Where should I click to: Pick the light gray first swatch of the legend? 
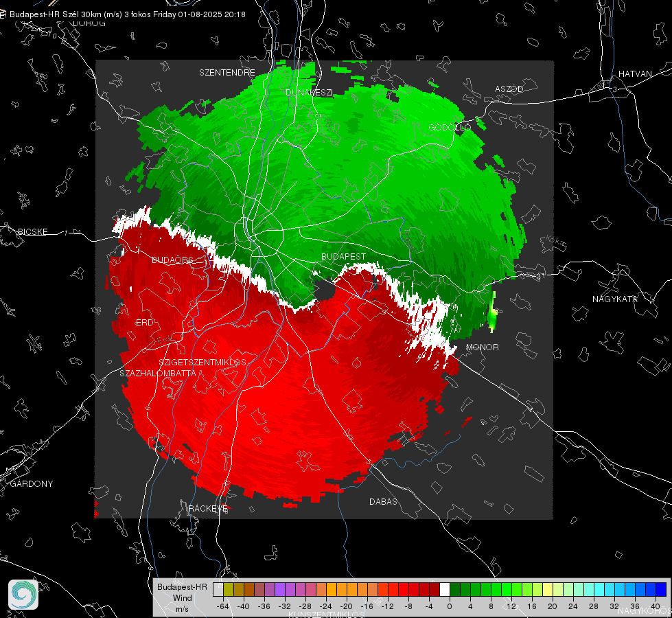point(218,589)
